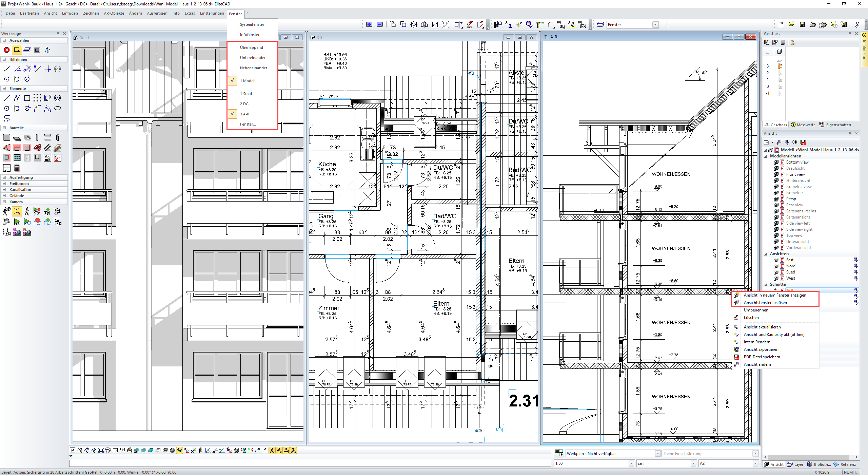Click the mirror tool in top toolbar

coord(425,24)
